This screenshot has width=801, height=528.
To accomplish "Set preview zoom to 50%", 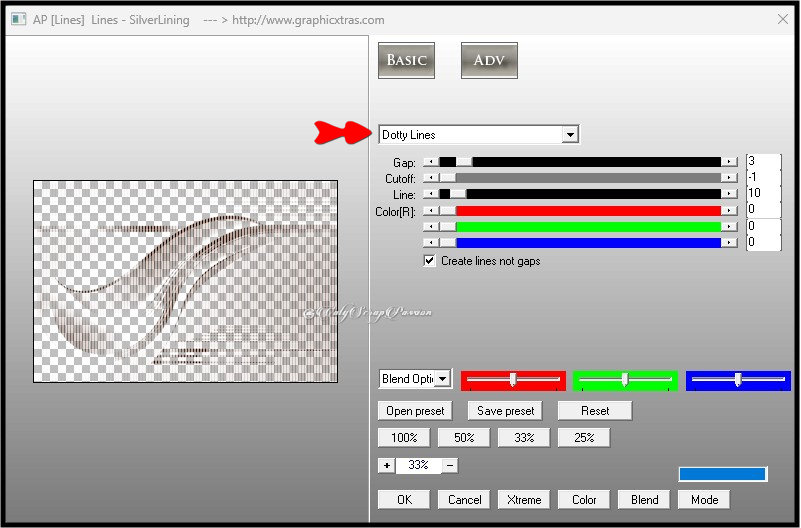I will (464, 438).
